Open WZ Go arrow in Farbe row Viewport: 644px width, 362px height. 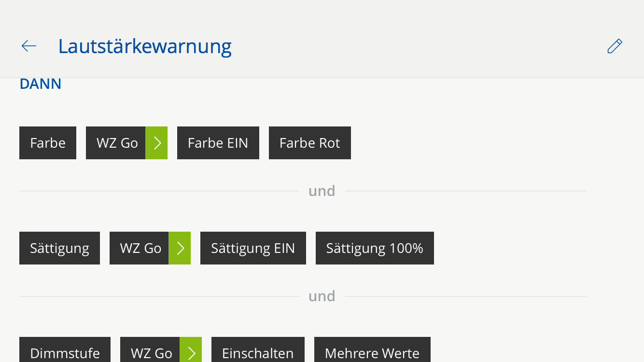click(156, 143)
